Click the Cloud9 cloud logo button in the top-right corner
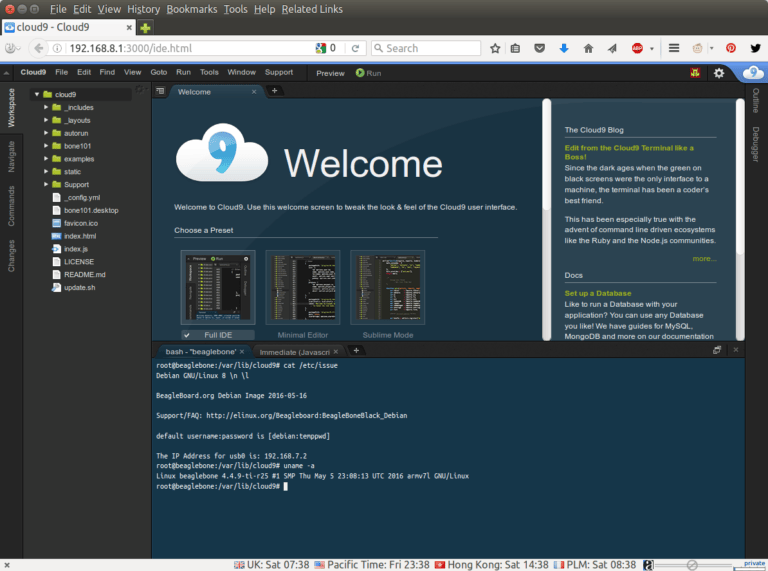The height and width of the screenshot is (571, 768). 753,73
